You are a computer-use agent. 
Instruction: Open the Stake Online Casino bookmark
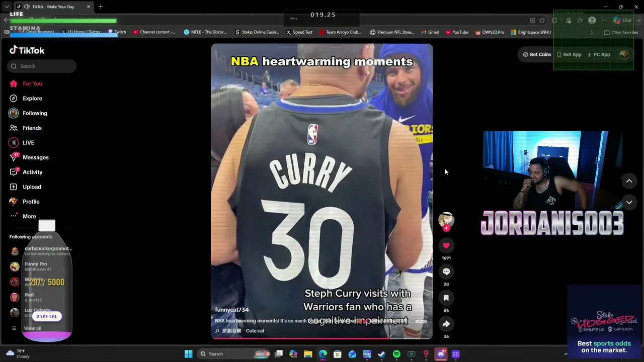coord(257,32)
